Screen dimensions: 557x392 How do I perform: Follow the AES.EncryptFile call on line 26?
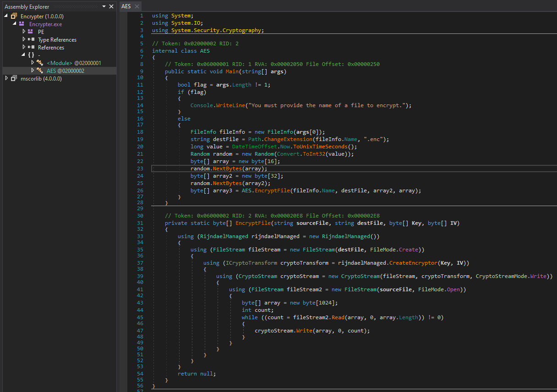click(x=272, y=191)
